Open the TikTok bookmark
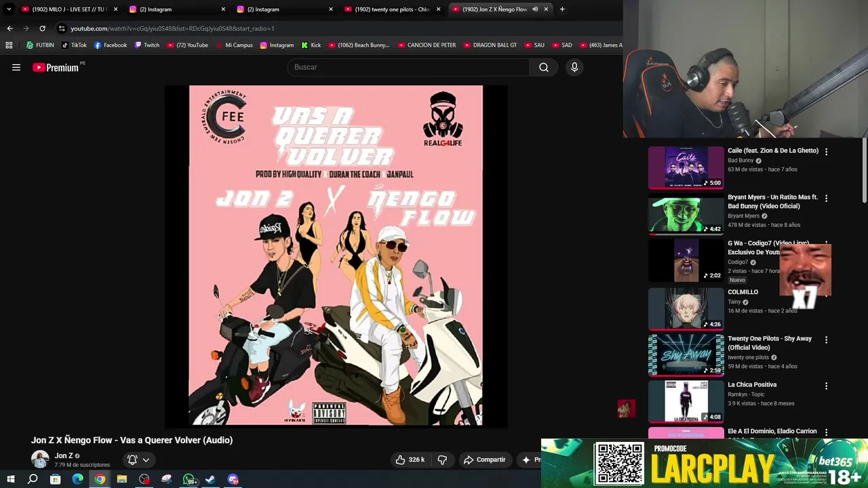Screen dimensions: 868x488 click(x=74, y=45)
